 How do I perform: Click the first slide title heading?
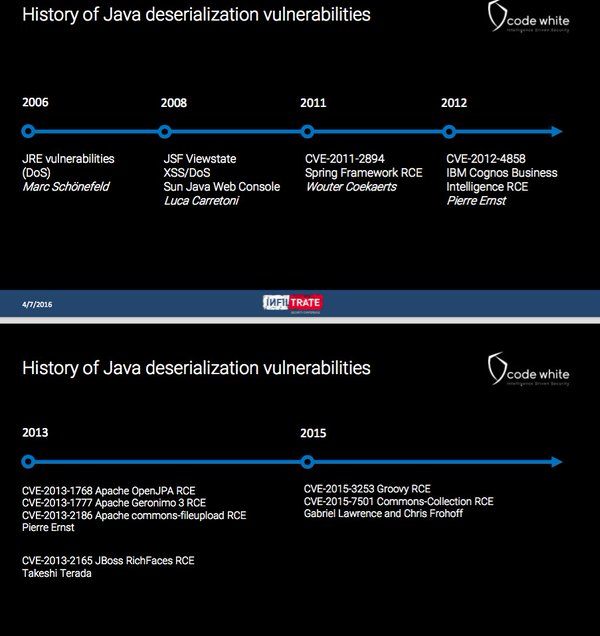196,15
